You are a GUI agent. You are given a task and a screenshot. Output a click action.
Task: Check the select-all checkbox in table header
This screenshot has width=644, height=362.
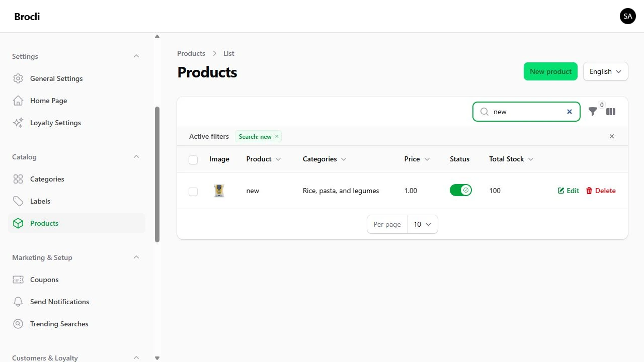tap(193, 159)
